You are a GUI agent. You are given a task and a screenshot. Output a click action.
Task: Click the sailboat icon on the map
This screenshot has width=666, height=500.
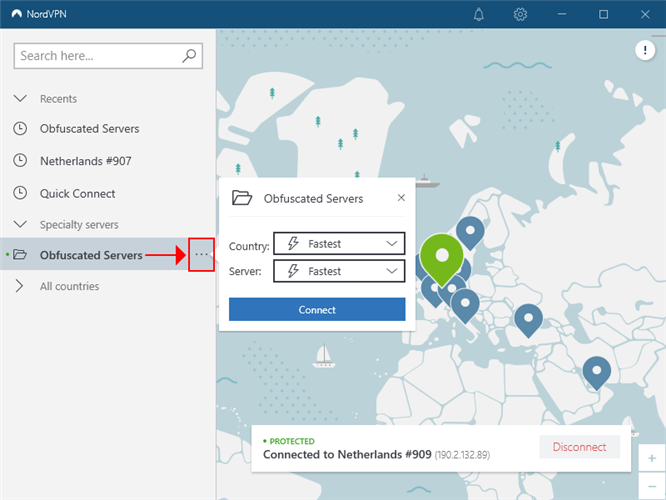coord(323,355)
